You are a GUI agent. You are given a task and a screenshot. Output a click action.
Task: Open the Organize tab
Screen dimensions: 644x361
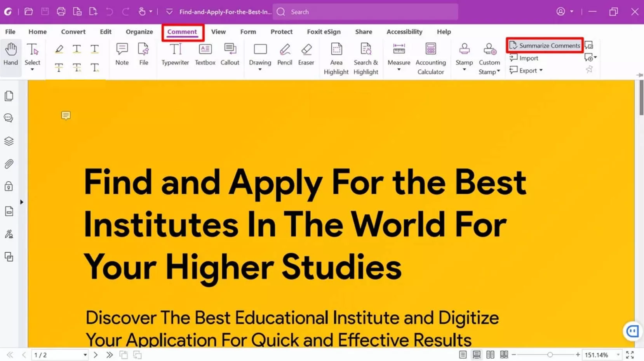pos(139,32)
